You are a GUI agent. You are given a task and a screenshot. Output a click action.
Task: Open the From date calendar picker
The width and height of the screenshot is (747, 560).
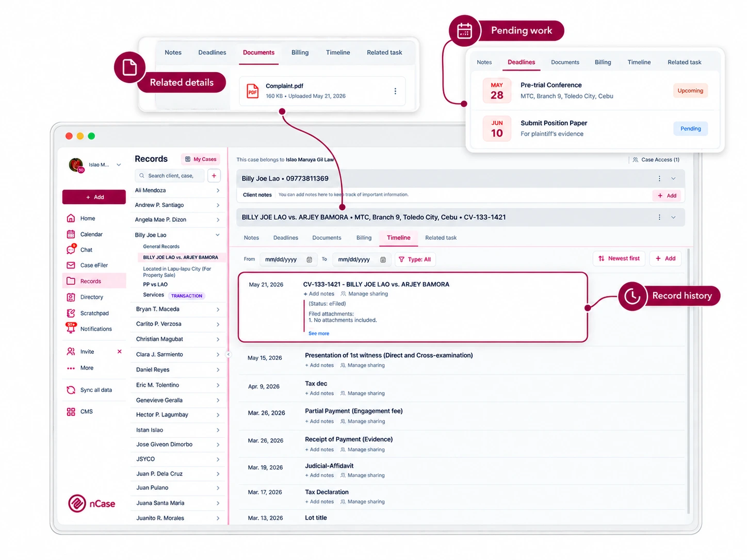[x=310, y=260]
